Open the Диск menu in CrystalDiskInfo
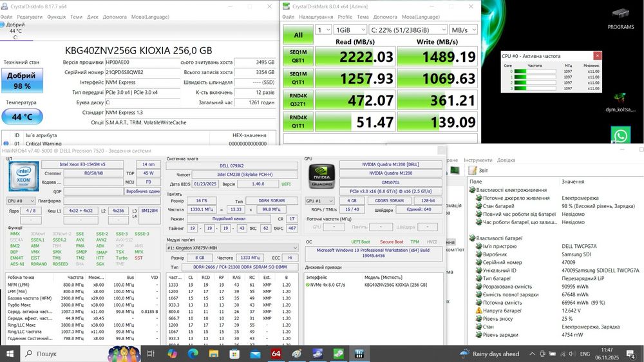644x362 pixels. point(92,17)
